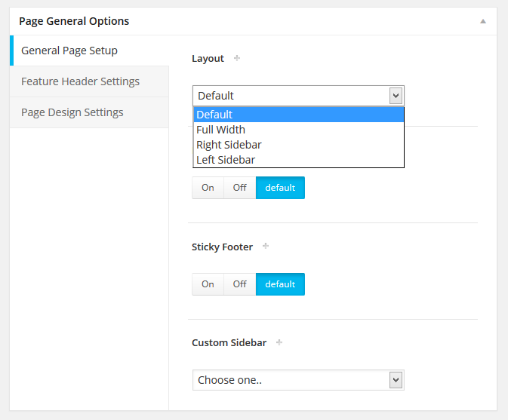This screenshot has height=420, width=508.
Task: Open the Custom Sidebar dropdown arrow
Action: click(x=396, y=380)
